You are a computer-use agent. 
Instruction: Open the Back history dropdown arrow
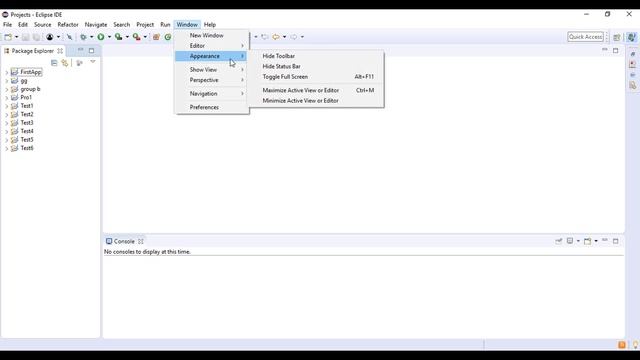(x=284, y=37)
